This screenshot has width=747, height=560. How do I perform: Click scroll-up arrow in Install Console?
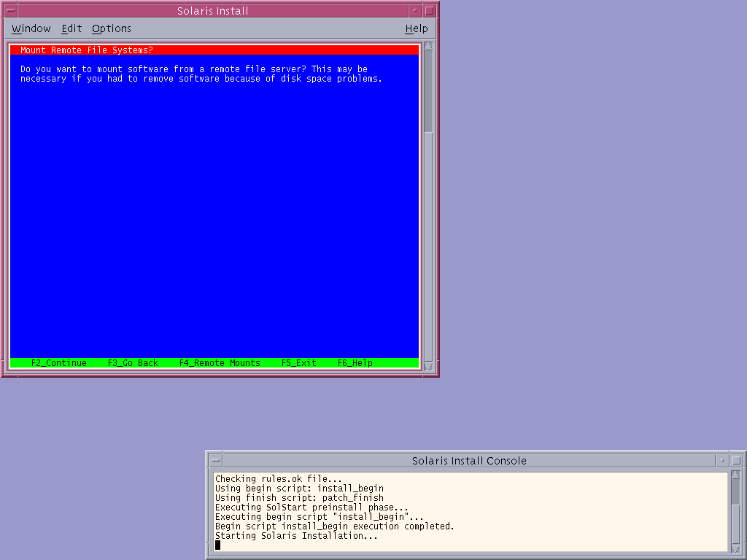[x=735, y=475]
